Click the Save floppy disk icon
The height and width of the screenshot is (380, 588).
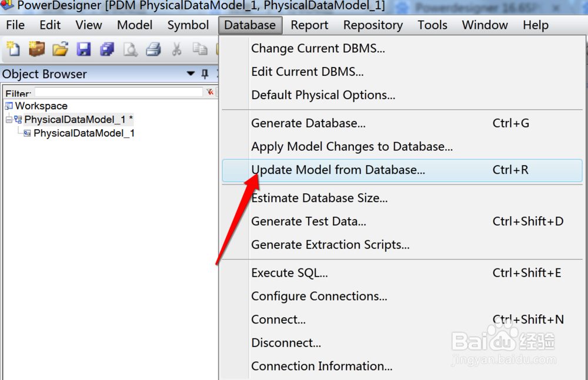point(83,49)
